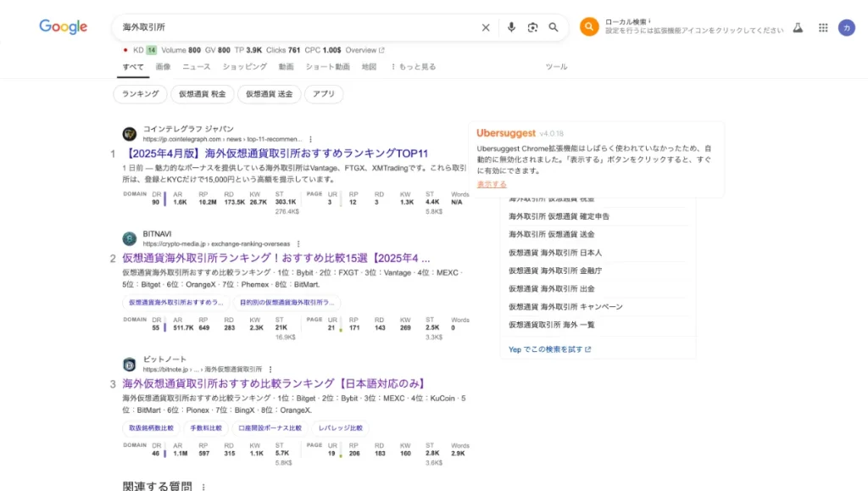Click 仮想通貨 海外取引所 日本人 suggestion
This screenshot has height=491, width=868.
click(x=554, y=253)
